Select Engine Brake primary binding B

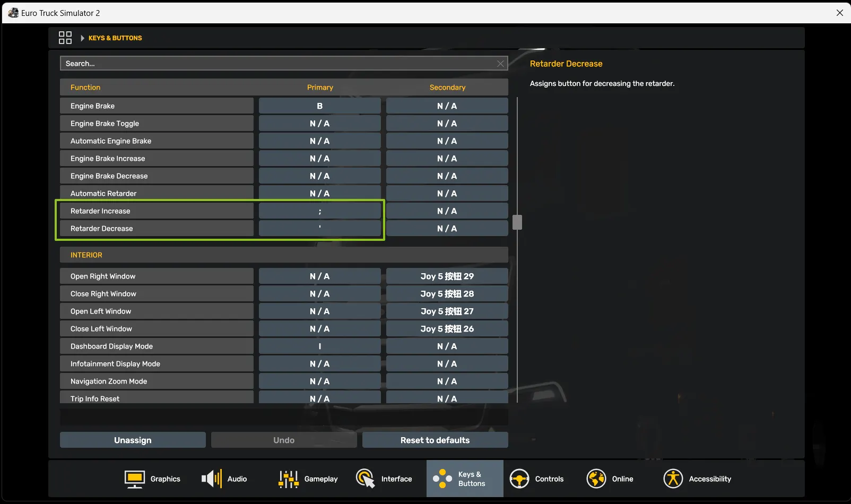pos(320,106)
